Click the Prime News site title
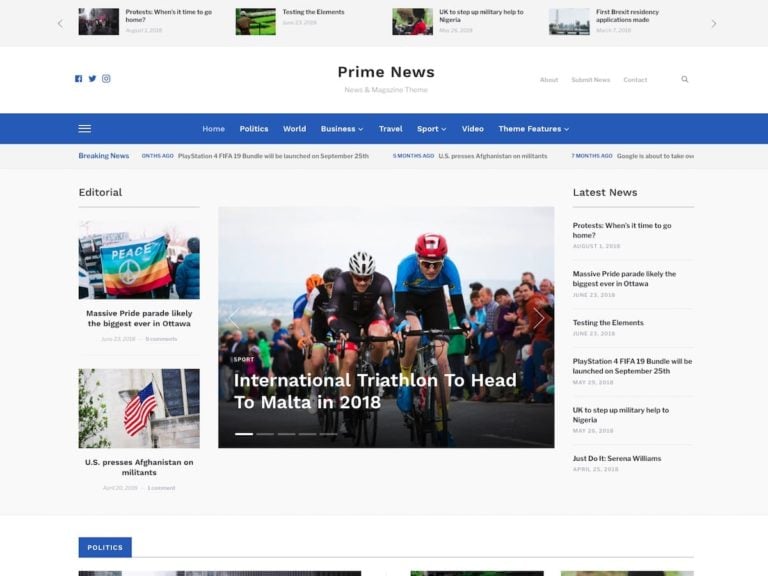 386,72
